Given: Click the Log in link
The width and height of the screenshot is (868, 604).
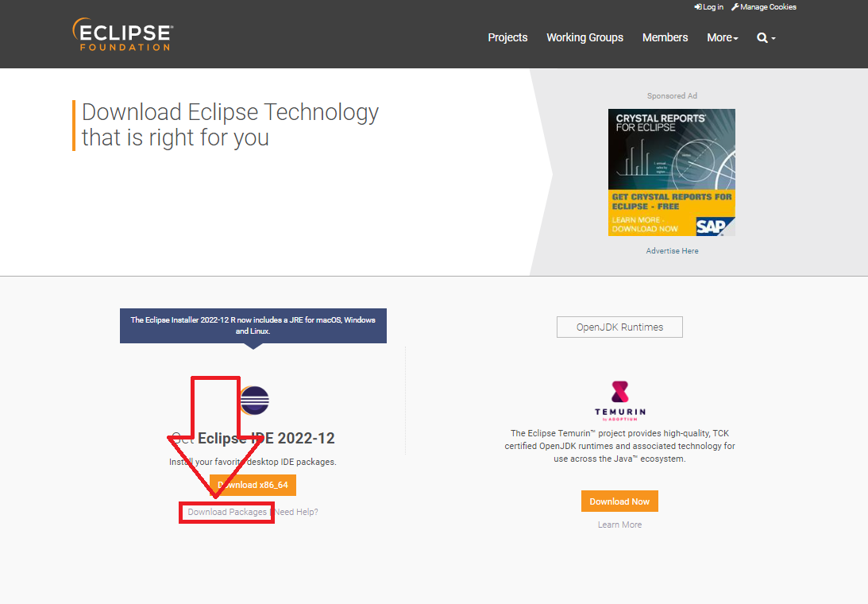Looking at the screenshot, I should pyautogui.click(x=709, y=6).
